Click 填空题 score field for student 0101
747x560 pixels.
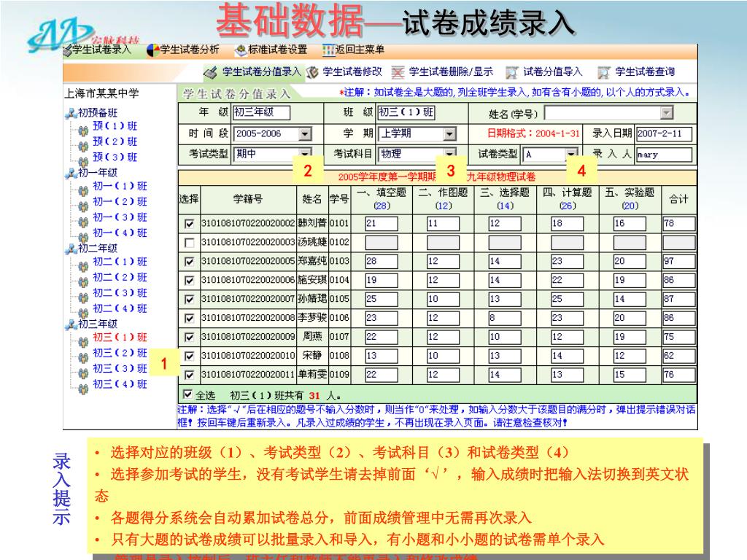[x=381, y=223]
